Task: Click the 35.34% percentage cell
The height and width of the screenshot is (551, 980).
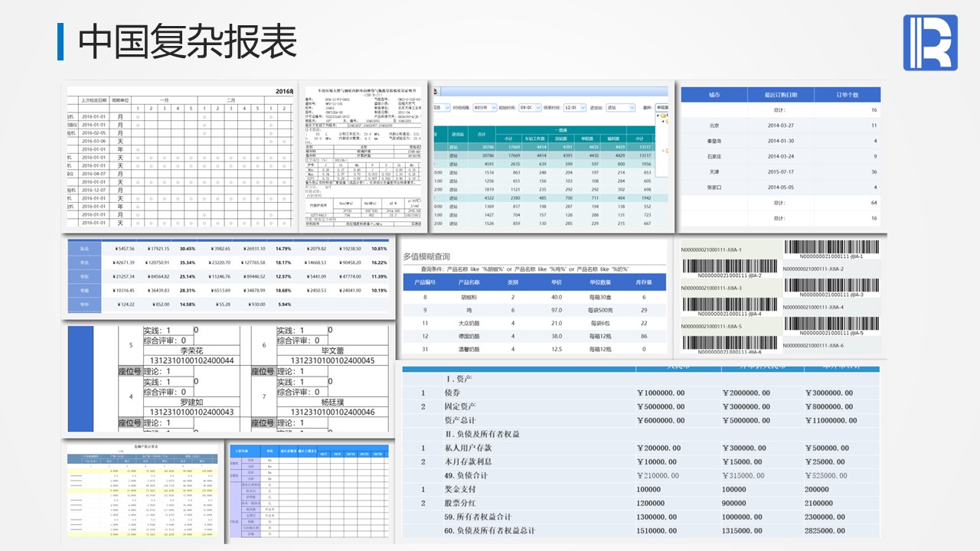Action: pyautogui.click(x=188, y=262)
